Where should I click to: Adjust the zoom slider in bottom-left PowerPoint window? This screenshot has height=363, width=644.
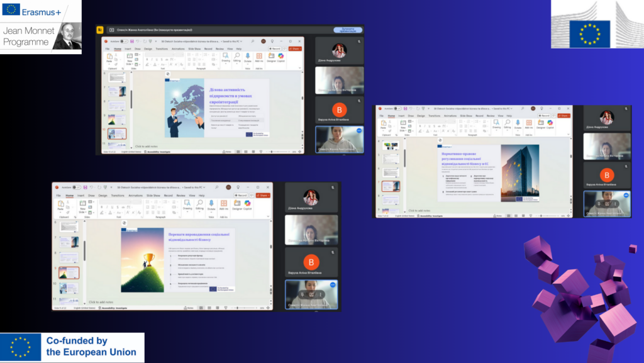pos(243,308)
